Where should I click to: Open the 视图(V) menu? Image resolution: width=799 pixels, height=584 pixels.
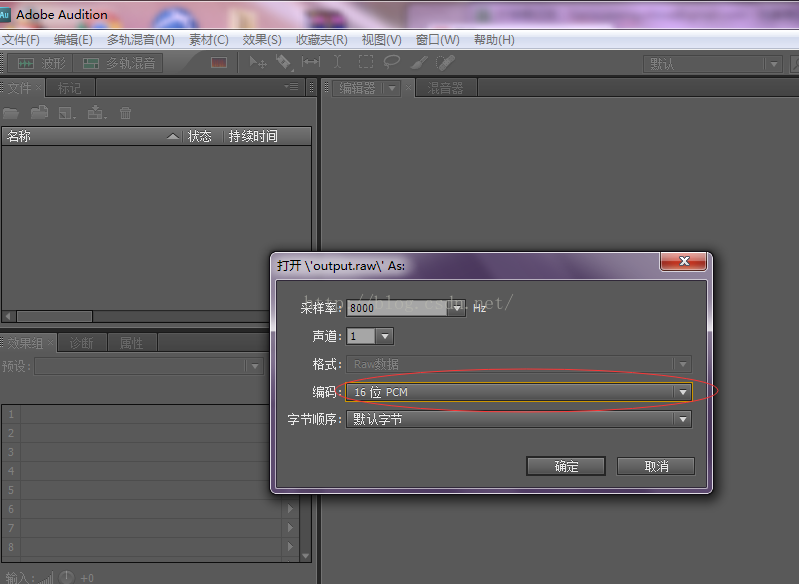[x=382, y=40]
